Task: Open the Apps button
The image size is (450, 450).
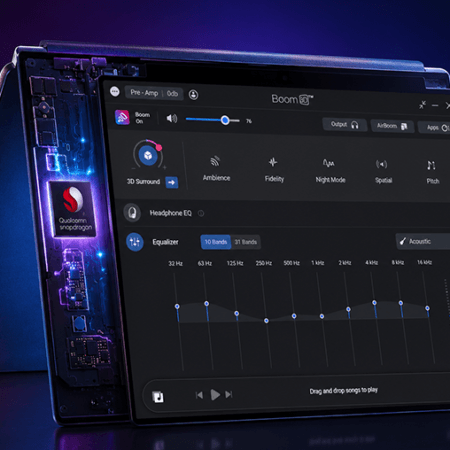Action: click(x=435, y=128)
